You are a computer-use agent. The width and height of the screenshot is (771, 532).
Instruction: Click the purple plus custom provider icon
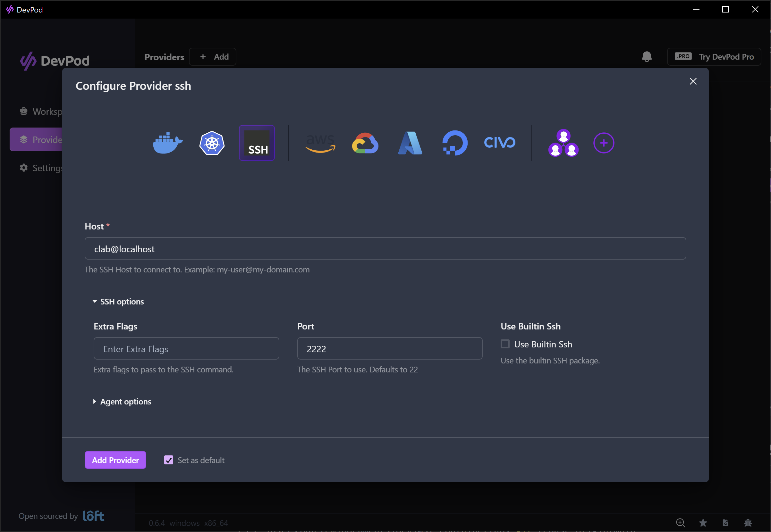click(604, 143)
